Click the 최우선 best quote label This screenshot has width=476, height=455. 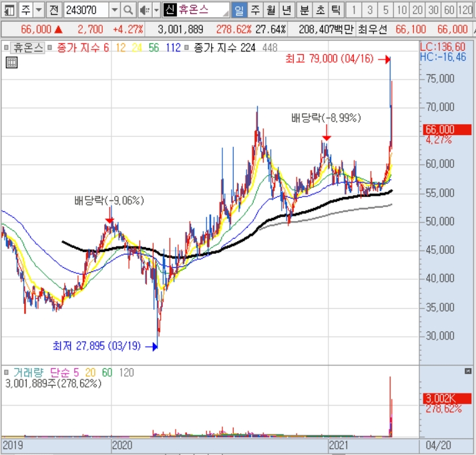pos(373,29)
